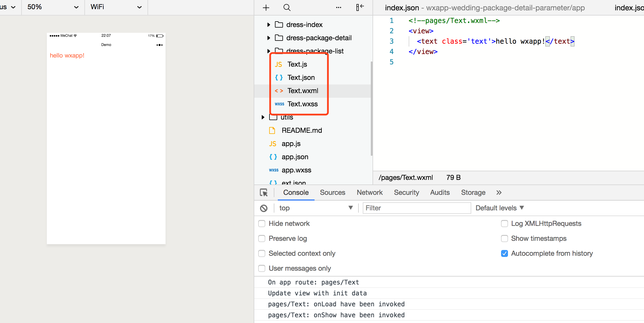Switch to the Sources tab
The height and width of the screenshot is (323, 644).
332,193
